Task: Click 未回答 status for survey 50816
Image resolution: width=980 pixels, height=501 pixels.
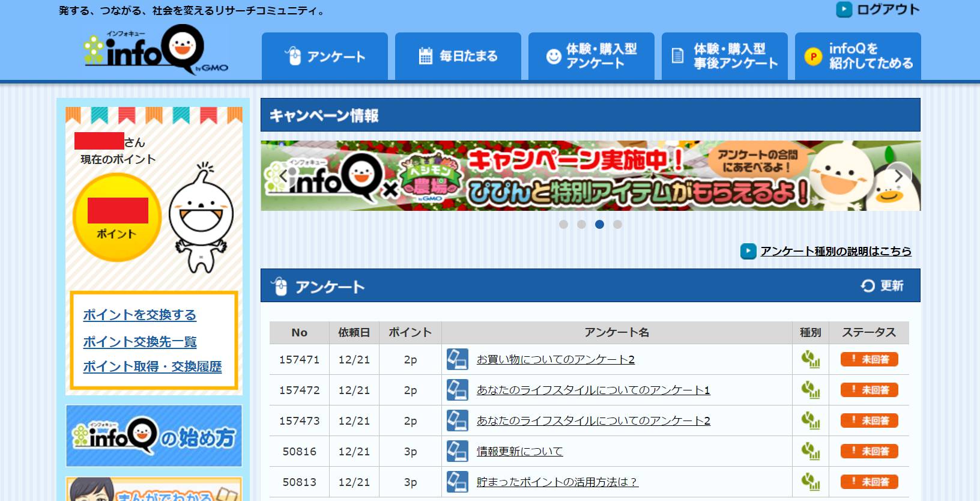Action: pos(870,451)
